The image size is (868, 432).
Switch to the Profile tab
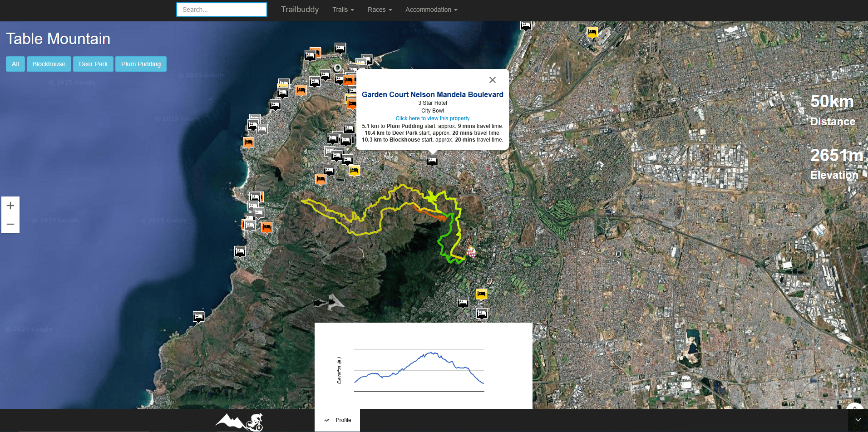(337, 420)
